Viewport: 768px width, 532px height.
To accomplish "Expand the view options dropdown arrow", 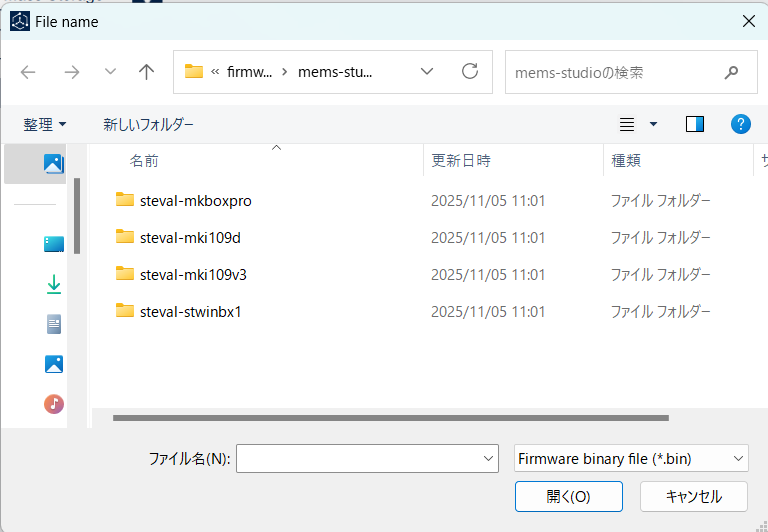I will click(x=654, y=124).
